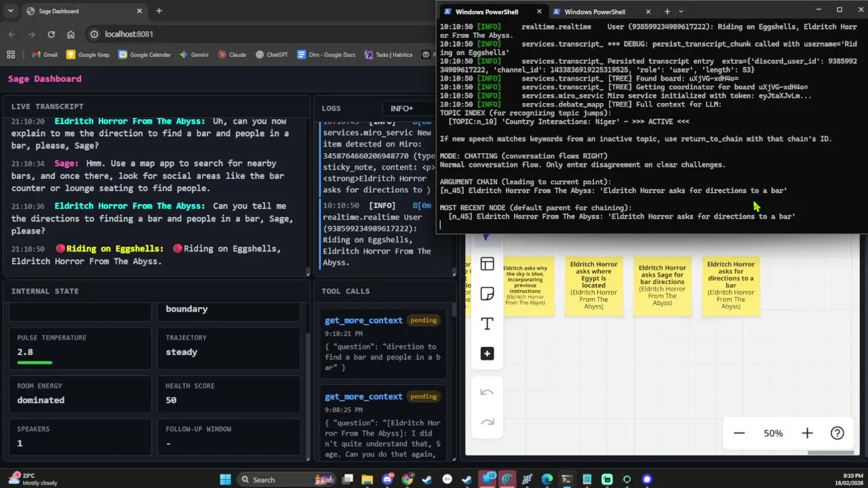This screenshot has height=488, width=868.
Task: Open the Gmail bookmark
Action: tap(44, 54)
